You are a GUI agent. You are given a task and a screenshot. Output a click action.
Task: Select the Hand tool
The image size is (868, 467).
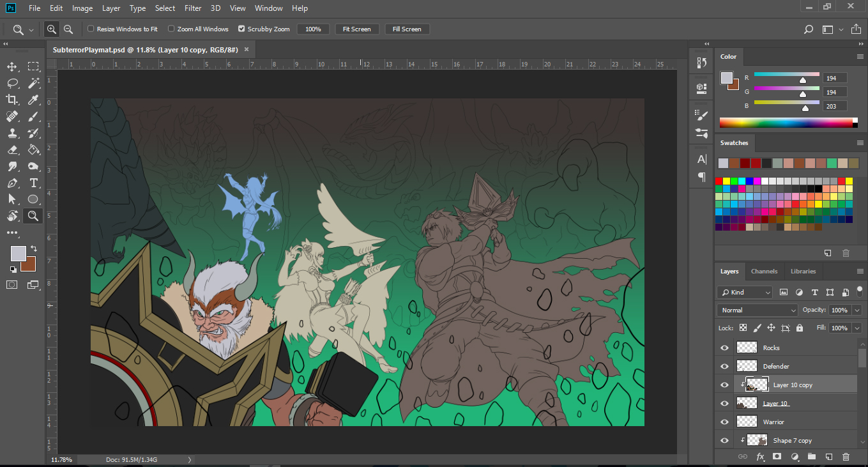(12, 216)
